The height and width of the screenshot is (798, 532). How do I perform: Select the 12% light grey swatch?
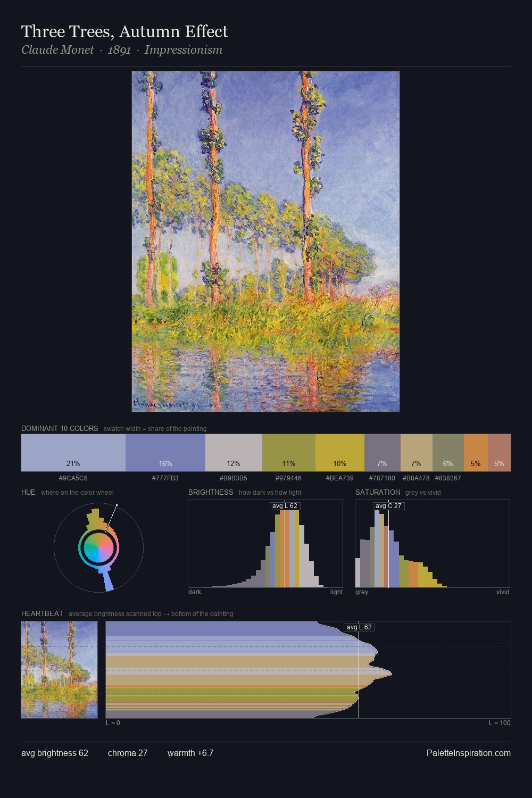point(234,453)
